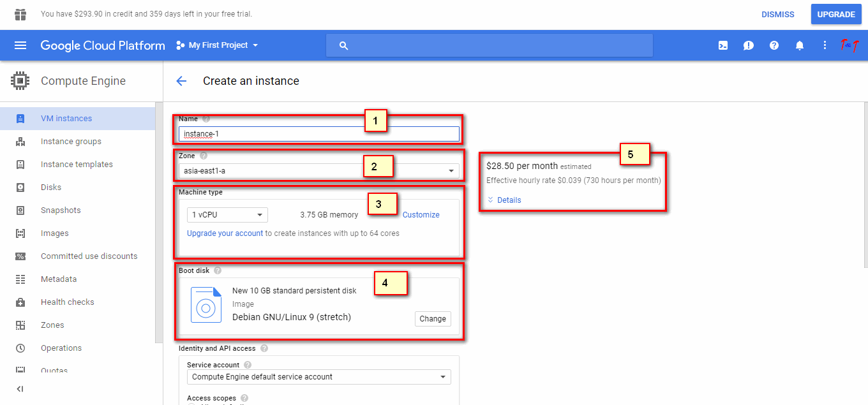868x405 pixels.
Task: Click the Access scopes help icon
Action: click(x=244, y=398)
